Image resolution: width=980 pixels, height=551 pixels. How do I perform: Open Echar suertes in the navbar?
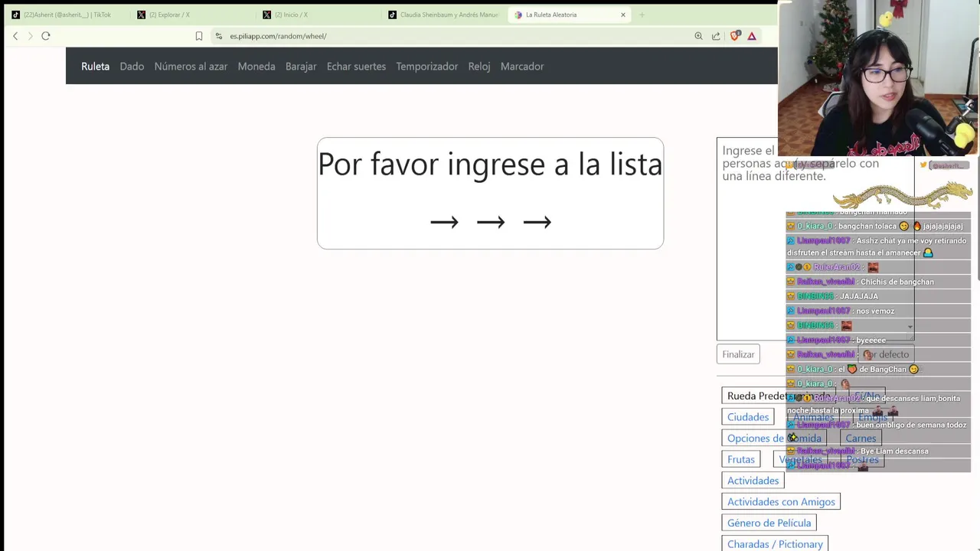click(x=356, y=67)
